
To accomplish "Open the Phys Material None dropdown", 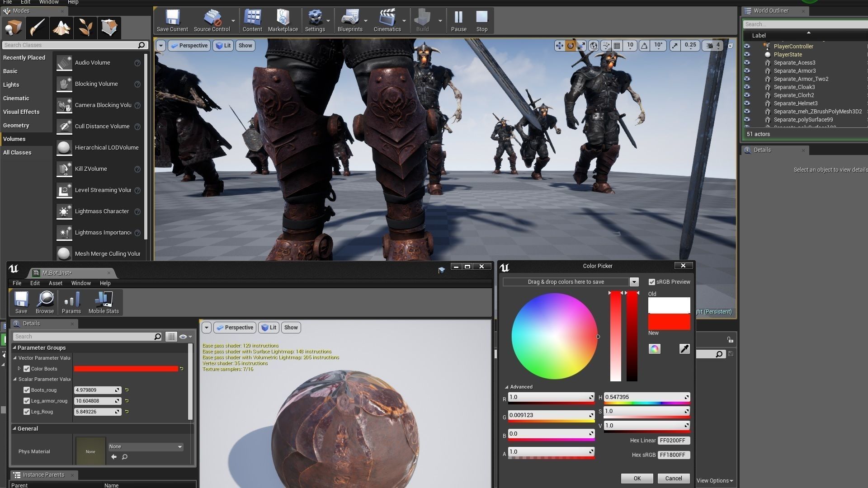I will pyautogui.click(x=146, y=446).
